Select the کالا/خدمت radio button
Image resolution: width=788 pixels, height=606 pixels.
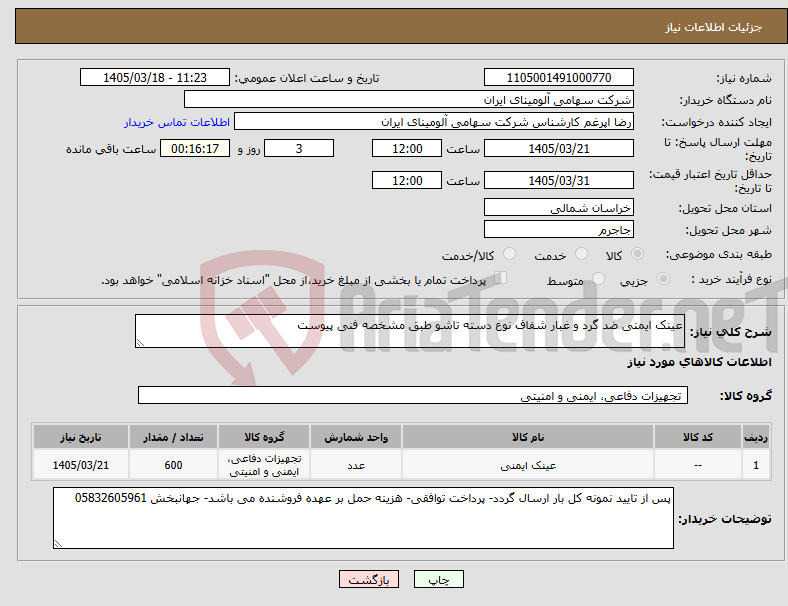click(x=509, y=254)
